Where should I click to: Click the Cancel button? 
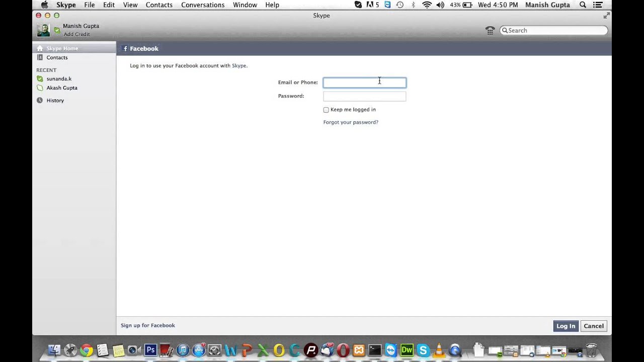[594, 326]
